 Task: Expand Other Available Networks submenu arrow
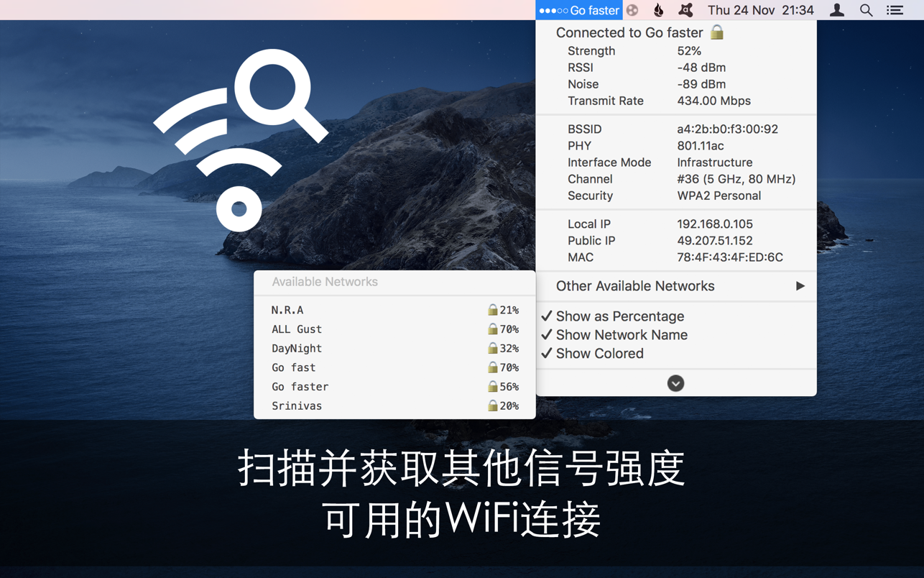(x=800, y=286)
